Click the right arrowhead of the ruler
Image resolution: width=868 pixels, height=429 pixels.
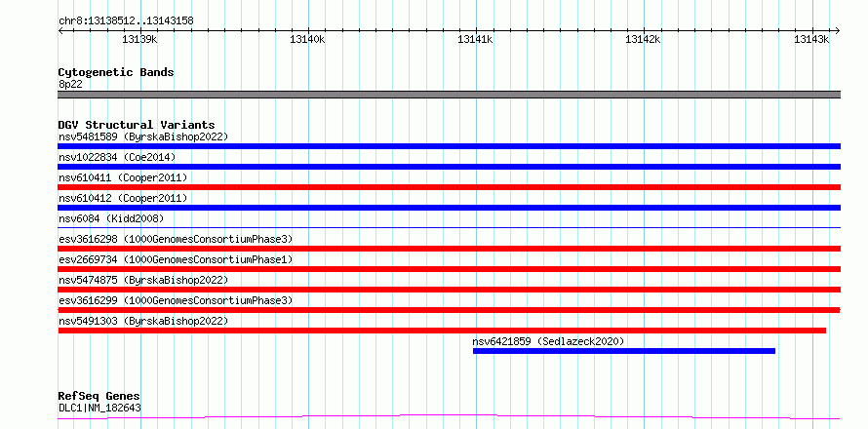click(838, 31)
